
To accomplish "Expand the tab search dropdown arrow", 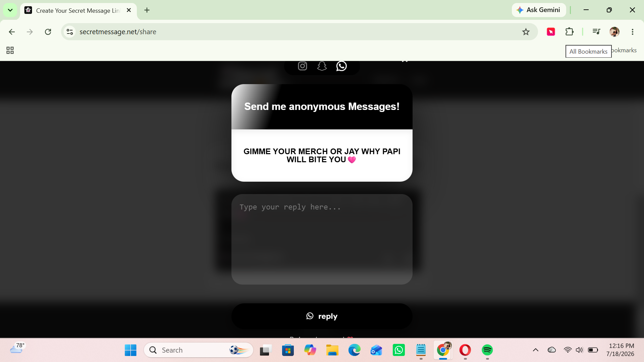I will click(10, 10).
